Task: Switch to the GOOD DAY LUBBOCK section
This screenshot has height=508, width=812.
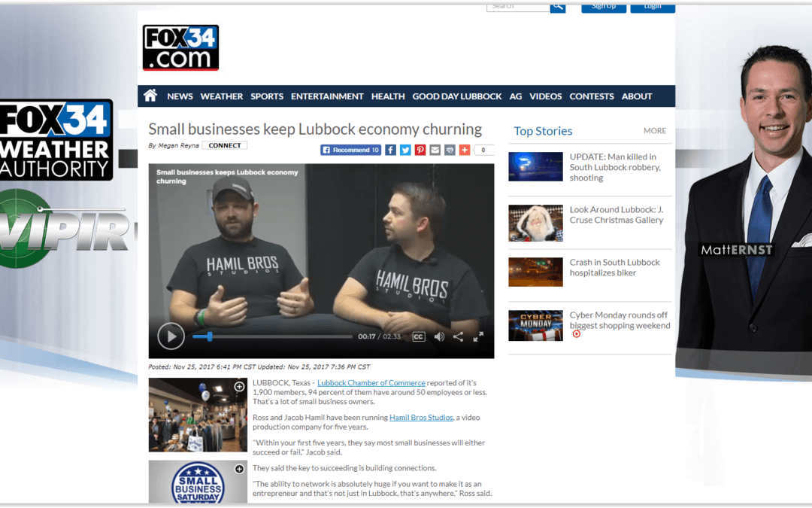Action: click(x=456, y=96)
